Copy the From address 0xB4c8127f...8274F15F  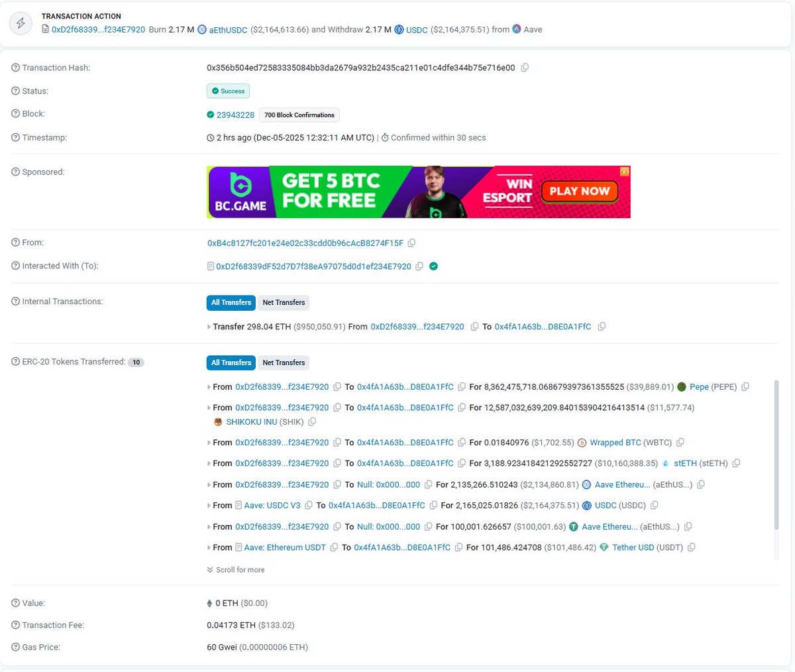click(411, 243)
